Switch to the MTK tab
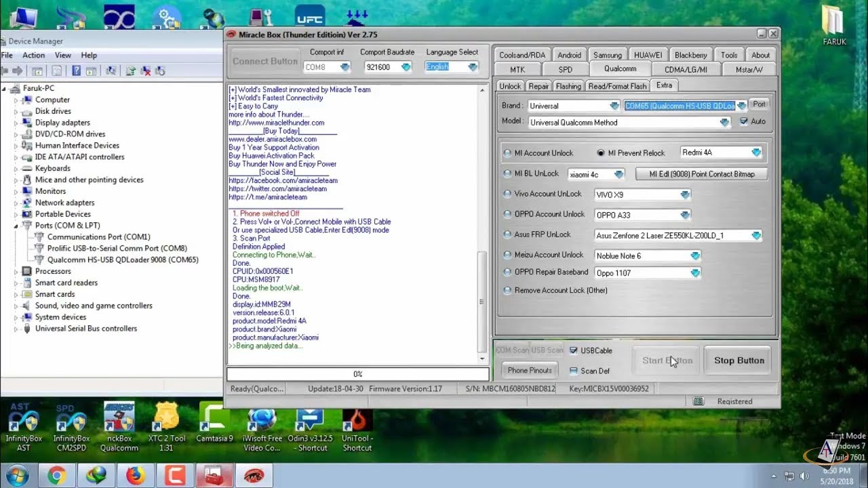Screen dimensions: 868x488 517,69
